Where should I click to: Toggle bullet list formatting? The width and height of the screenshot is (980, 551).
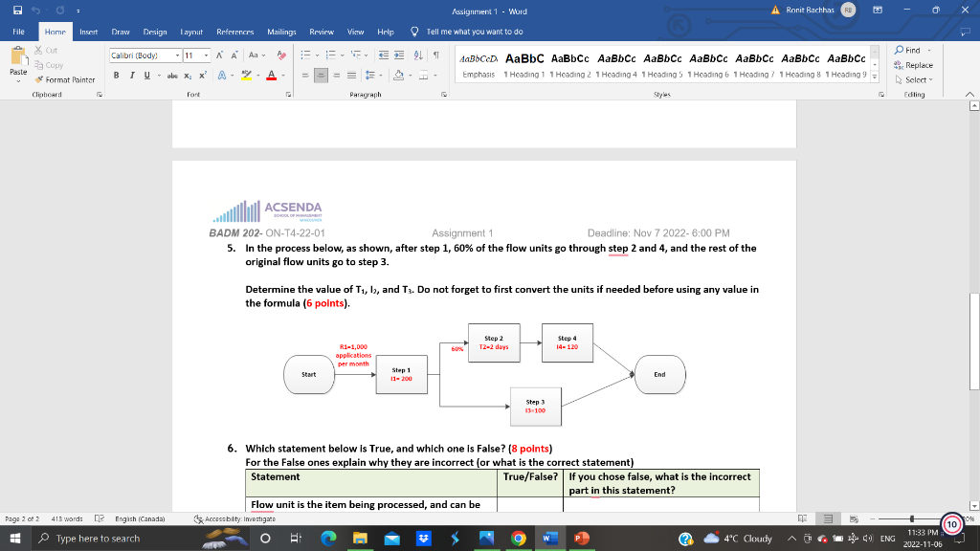coord(305,55)
